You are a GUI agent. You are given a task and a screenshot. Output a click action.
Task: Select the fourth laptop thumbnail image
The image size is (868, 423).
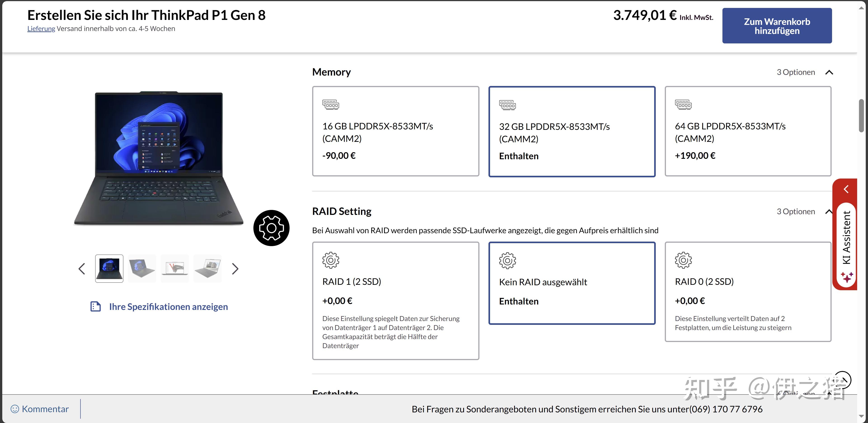click(208, 269)
